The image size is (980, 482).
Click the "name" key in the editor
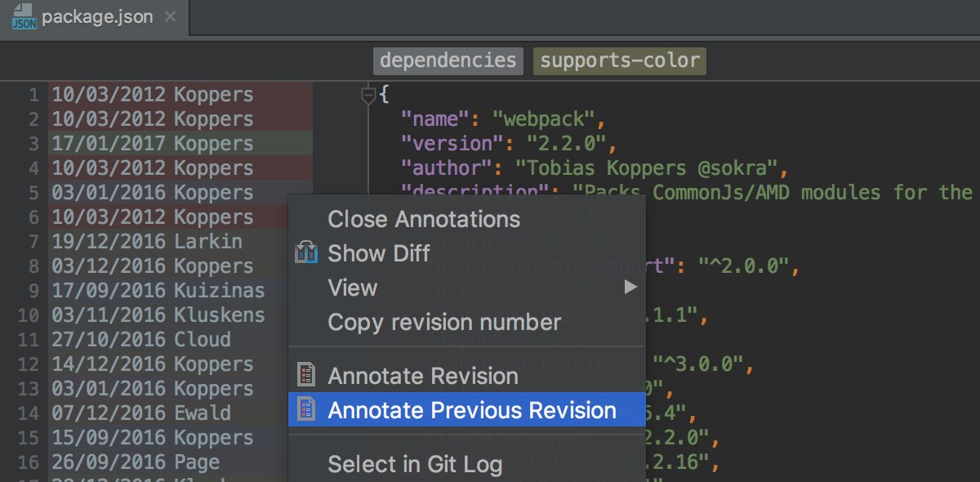(435, 120)
